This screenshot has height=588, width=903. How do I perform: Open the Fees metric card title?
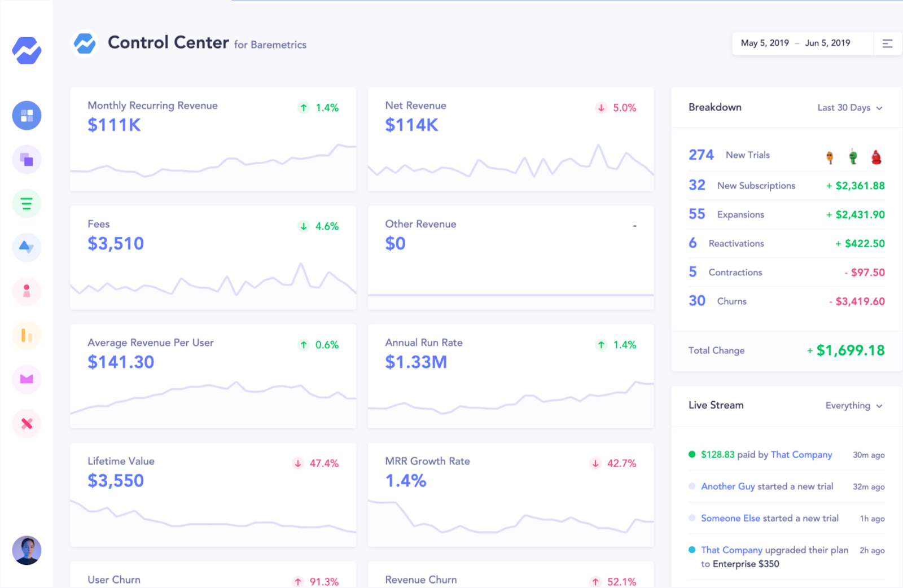(x=99, y=224)
